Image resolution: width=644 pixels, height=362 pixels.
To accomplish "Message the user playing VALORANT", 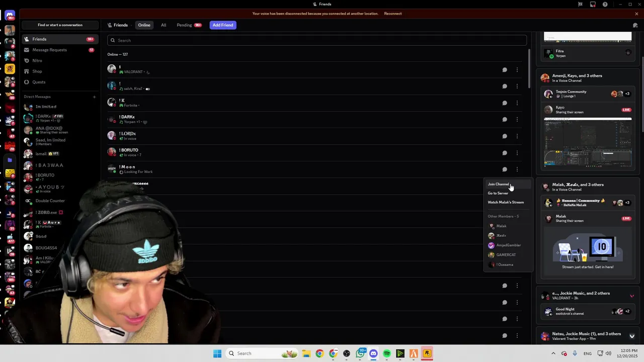I will click(x=505, y=70).
